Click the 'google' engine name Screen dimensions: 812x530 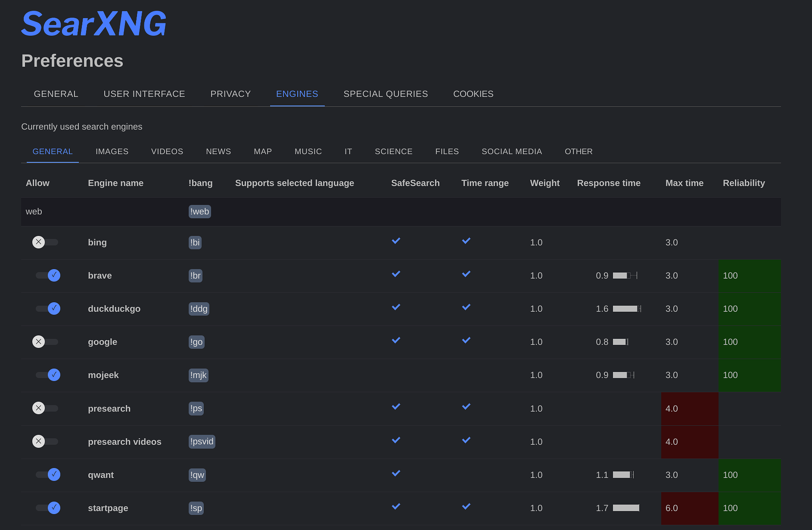103,342
